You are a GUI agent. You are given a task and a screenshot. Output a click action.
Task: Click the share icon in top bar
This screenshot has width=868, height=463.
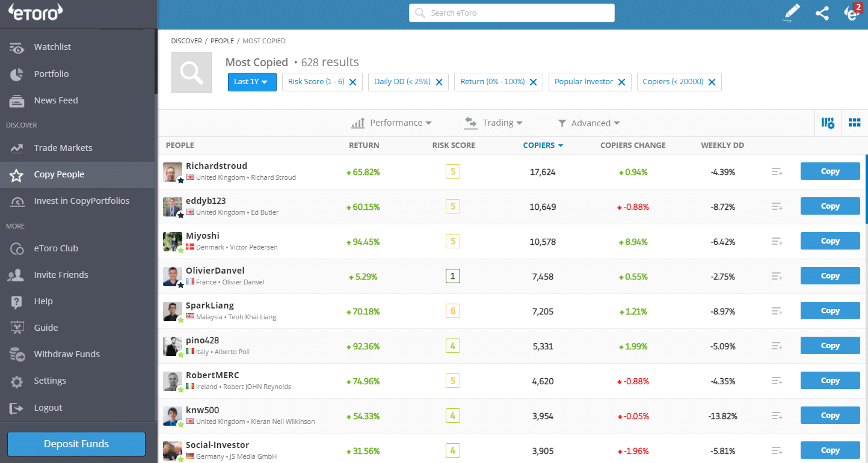[822, 13]
